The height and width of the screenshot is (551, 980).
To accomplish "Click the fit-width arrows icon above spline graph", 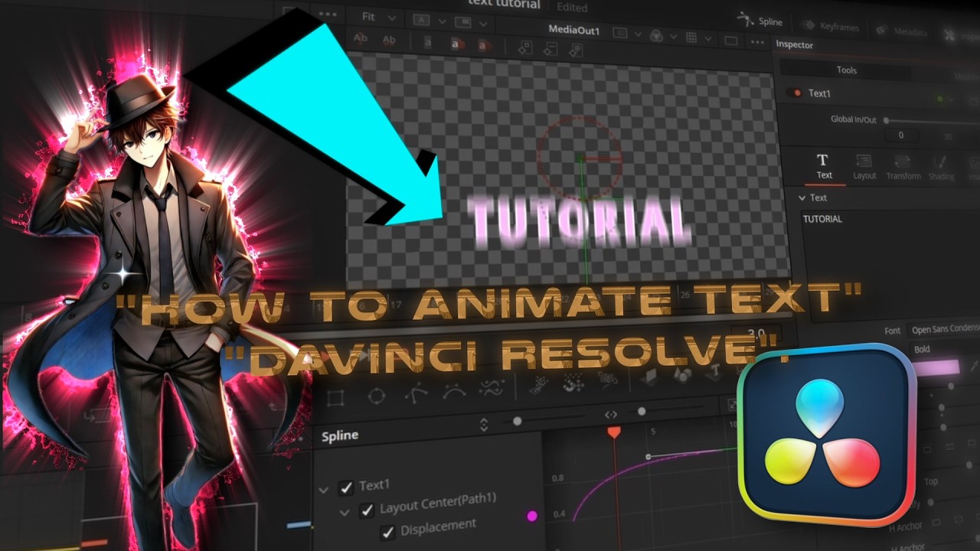I will click(x=611, y=414).
